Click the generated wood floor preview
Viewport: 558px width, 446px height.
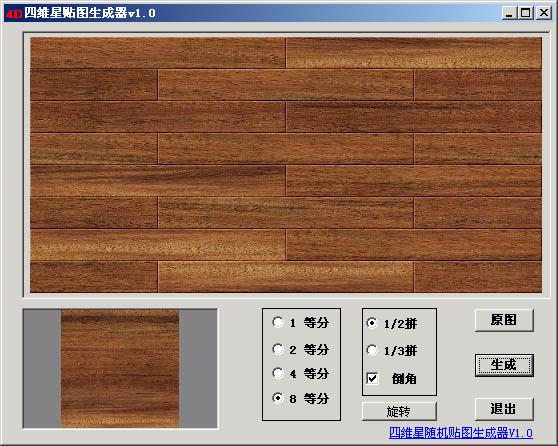(286, 165)
